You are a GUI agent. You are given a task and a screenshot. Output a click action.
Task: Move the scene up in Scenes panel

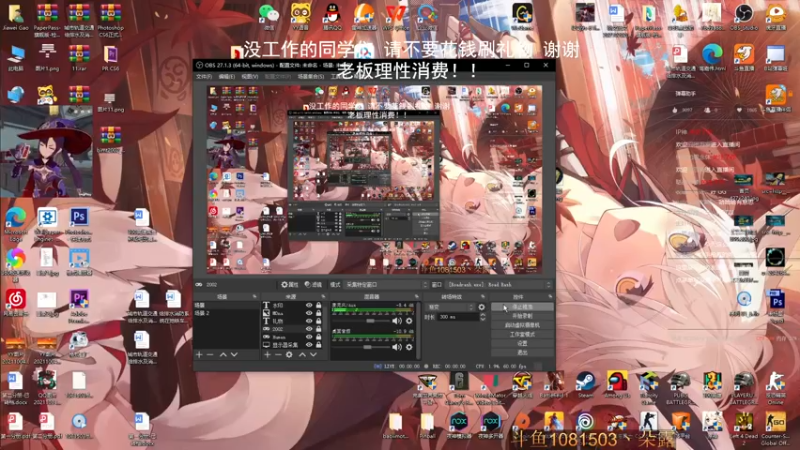tap(223, 355)
